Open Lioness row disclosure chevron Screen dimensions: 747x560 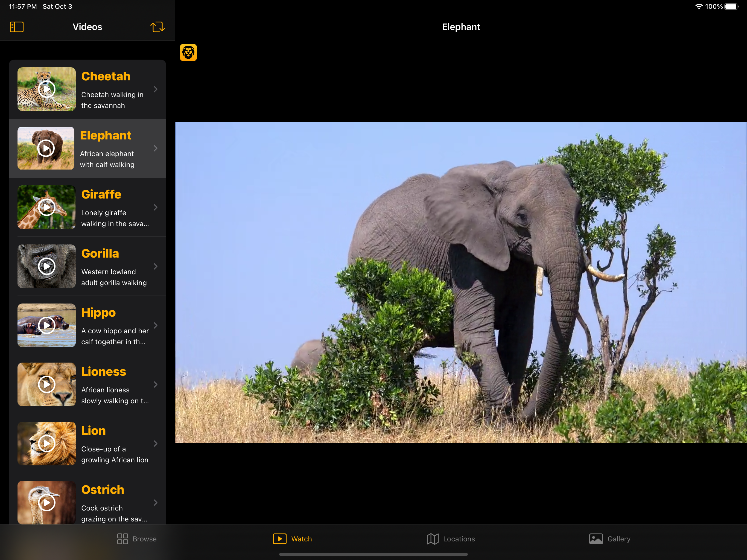click(155, 384)
